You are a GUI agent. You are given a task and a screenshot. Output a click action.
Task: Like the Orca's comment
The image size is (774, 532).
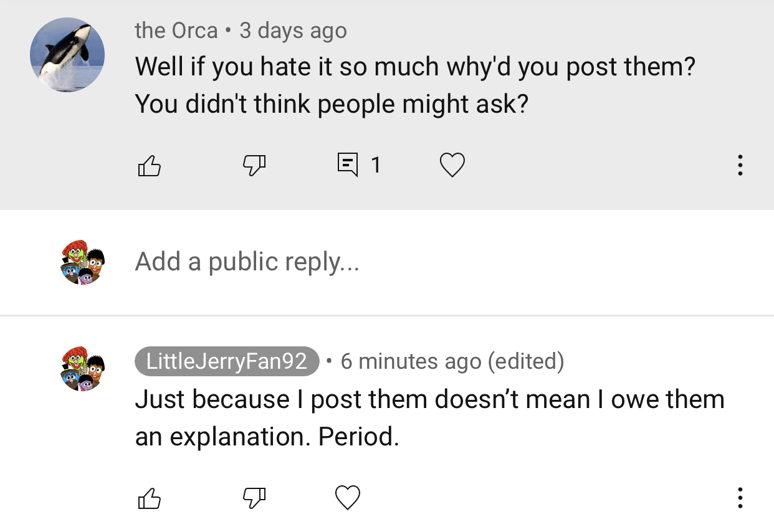coord(149,165)
